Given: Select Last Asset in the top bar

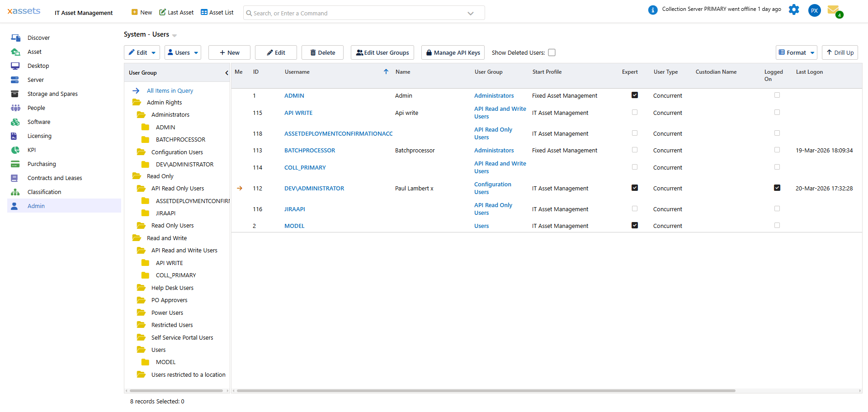Looking at the screenshot, I should click(176, 12).
